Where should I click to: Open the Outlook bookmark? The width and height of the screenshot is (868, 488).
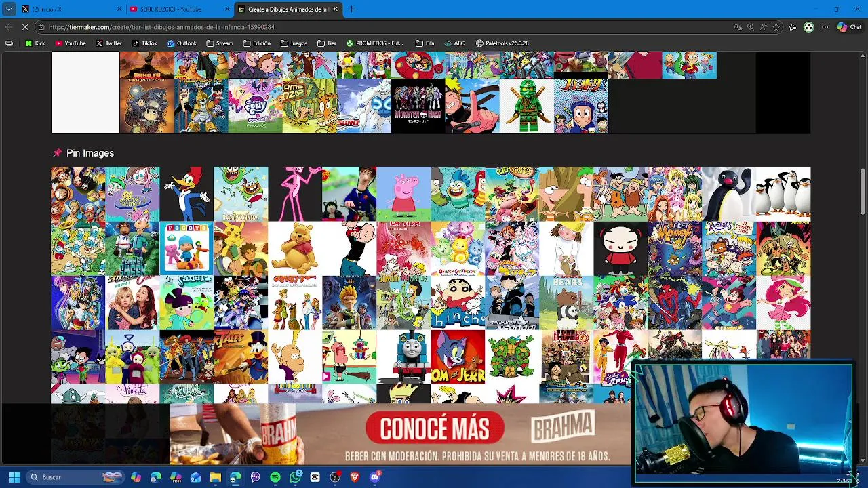click(x=182, y=43)
